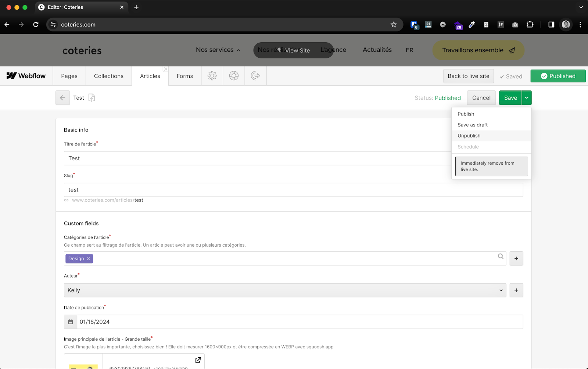
Task: Open the Chrome profile avatar
Action: (566, 25)
